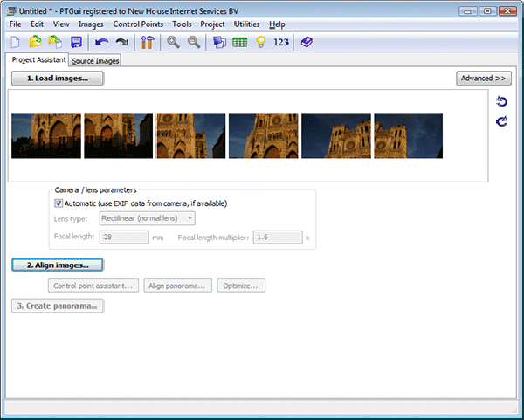Click the apply template folder icon
Viewport: 524px width, 420px height.
56,42
